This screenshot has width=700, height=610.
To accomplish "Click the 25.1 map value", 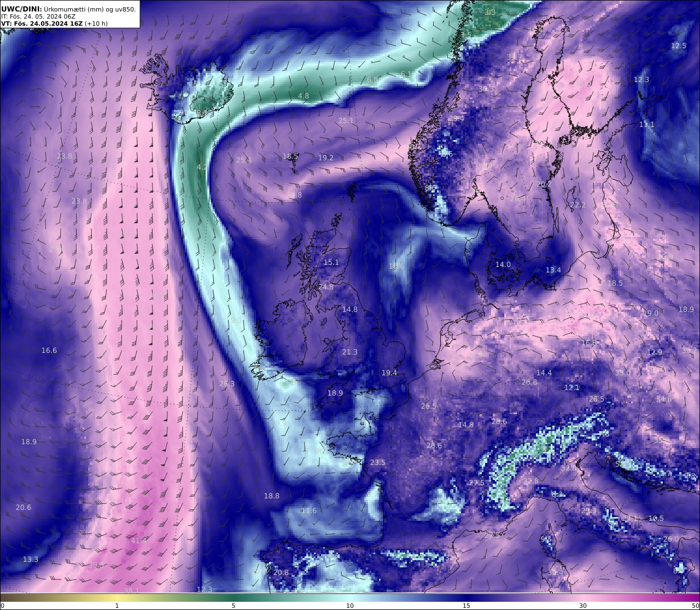I will [x=346, y=121].
